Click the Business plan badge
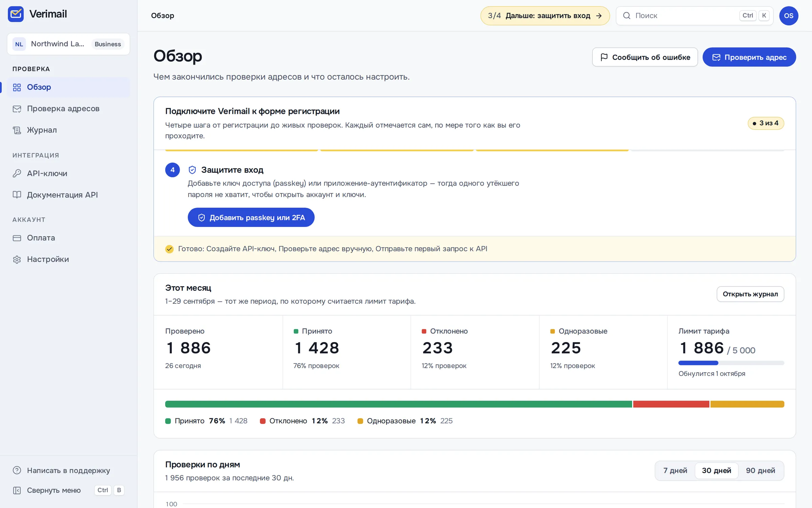 [108, 44]
